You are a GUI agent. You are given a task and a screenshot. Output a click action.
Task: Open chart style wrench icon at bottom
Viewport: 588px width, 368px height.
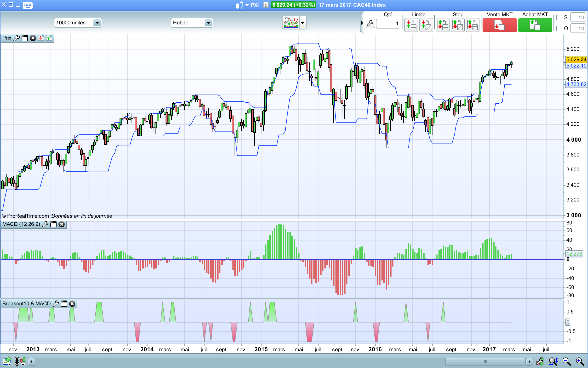(x=540, y=362)
